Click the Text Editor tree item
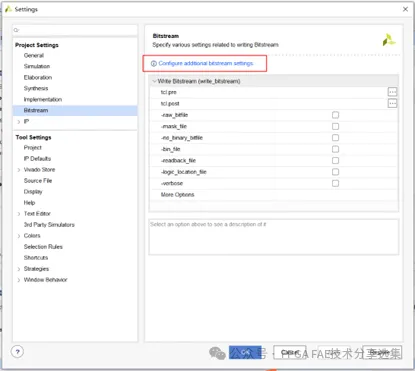Screen dimensions: 415x371 tap(37, 214)
